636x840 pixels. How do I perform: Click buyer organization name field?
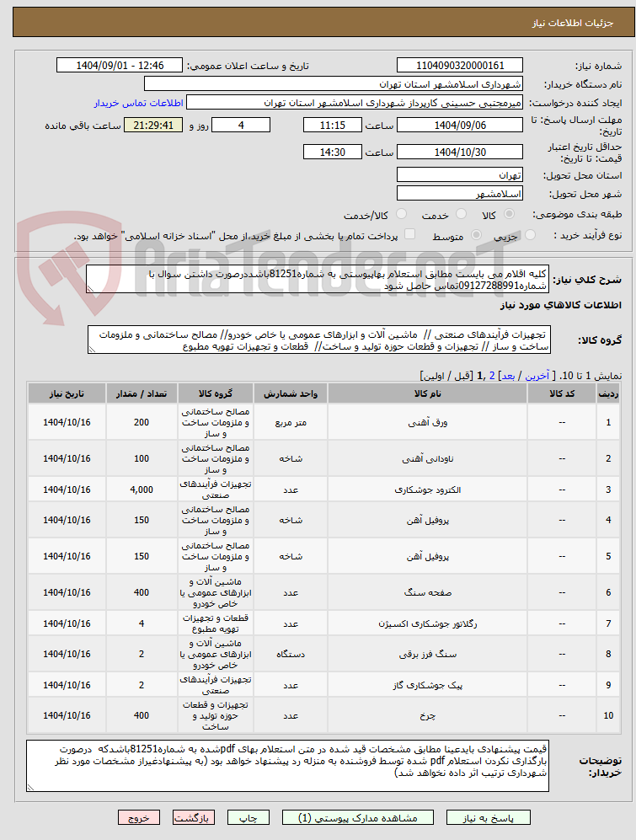pyautogui.click(x=334, y=84)
